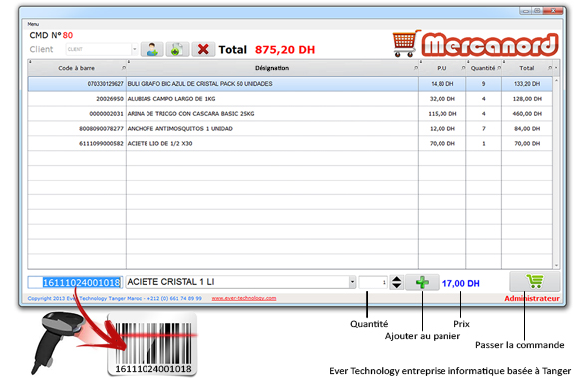The height and width of the screenshot is (378, 588).
Task: Click row total cell 460,00 DH
Action: (x=527, y=114)
